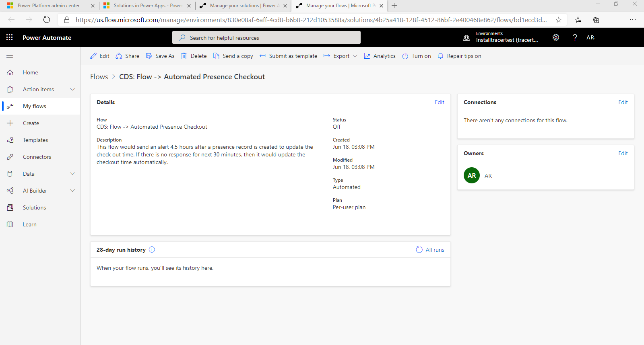Open a new browser tab
Viewport: 644px width, 345px height.
394,6
